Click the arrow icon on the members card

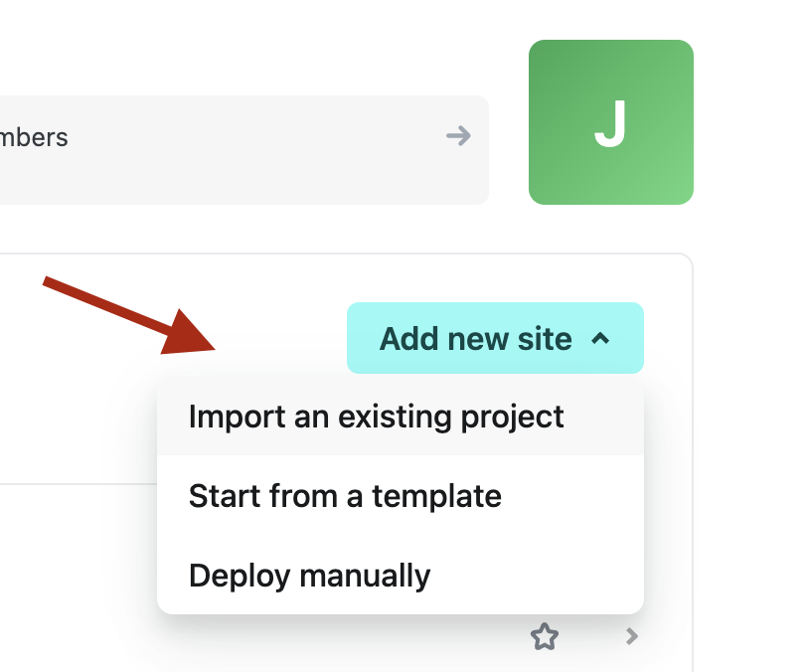pos(458,136)
